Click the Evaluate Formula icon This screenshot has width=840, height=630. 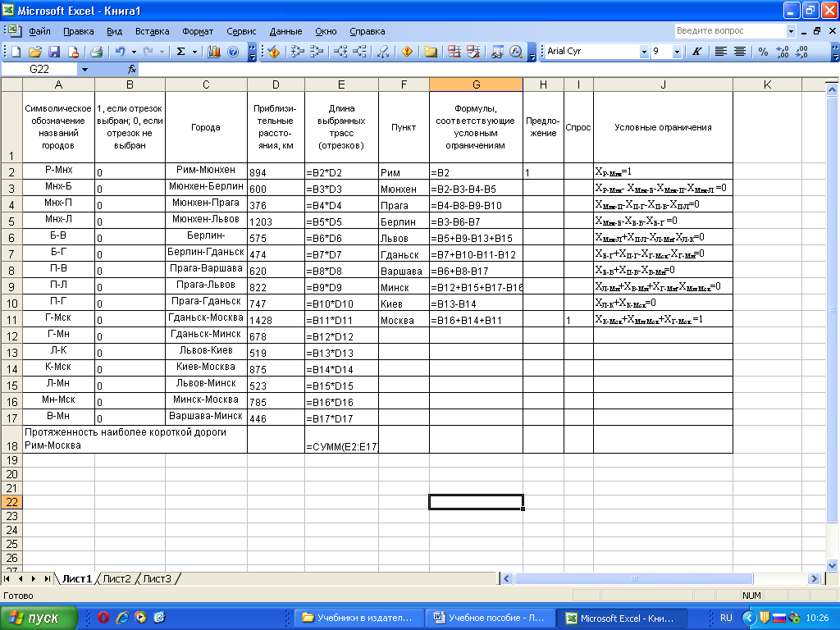(516, 52)
